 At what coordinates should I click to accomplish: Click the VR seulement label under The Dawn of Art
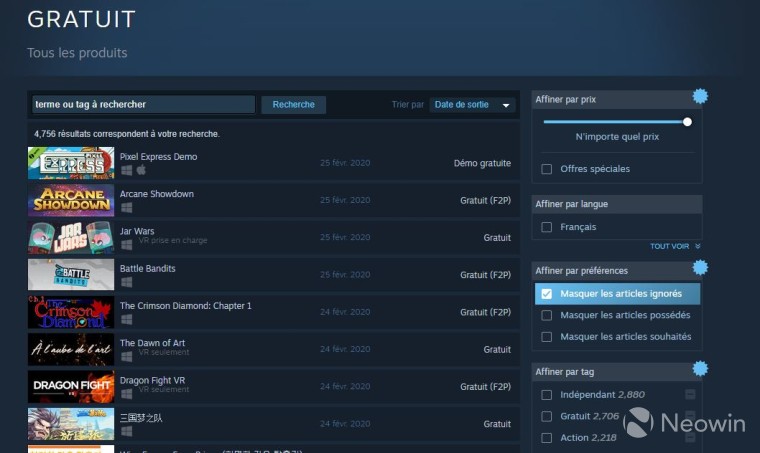pyautogui.click(x=164, y=352)
